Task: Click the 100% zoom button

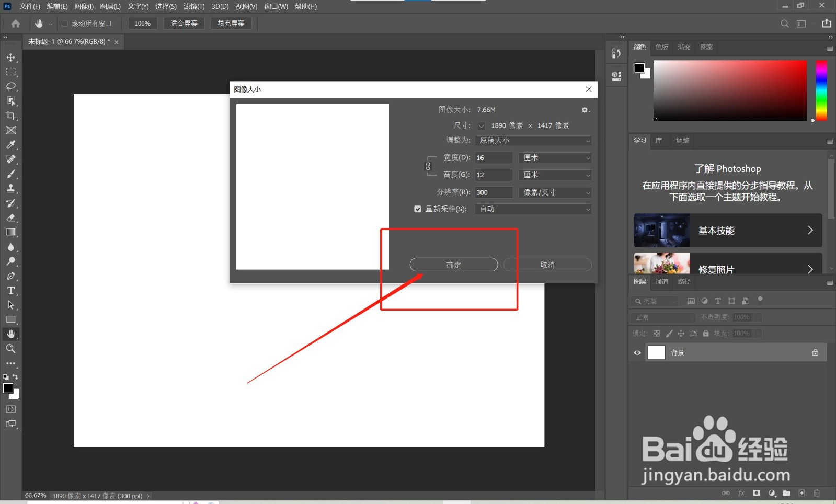Action: pyautogui.click(x=143, y=24)
